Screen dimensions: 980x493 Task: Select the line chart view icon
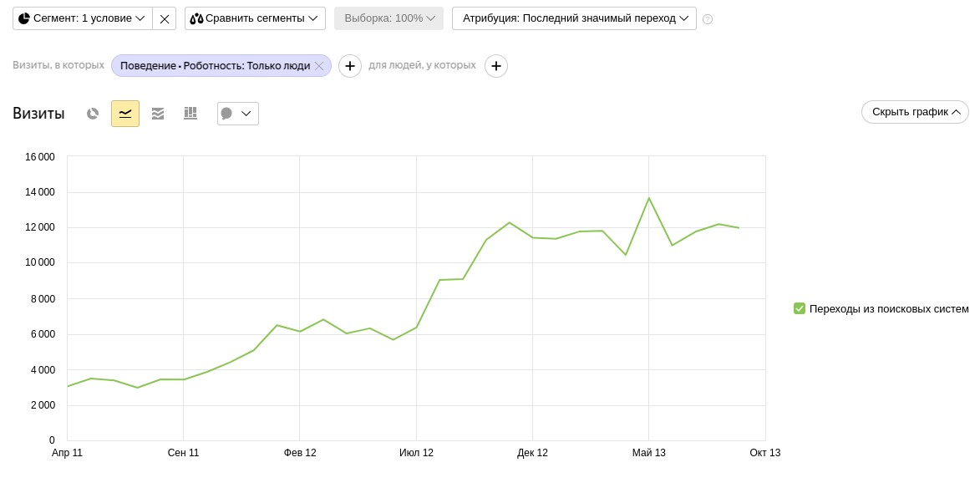tap(125, 114)
